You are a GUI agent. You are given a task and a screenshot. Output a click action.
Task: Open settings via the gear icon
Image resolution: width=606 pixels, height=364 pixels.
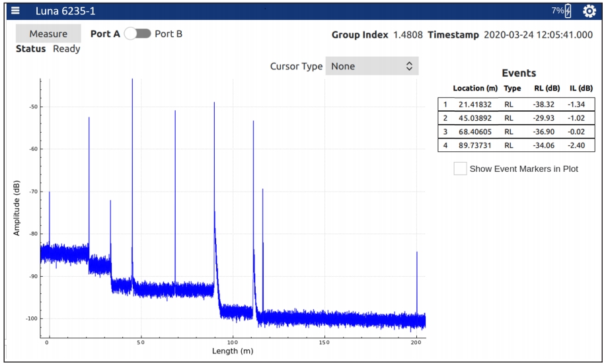click(x=589, y=11)
